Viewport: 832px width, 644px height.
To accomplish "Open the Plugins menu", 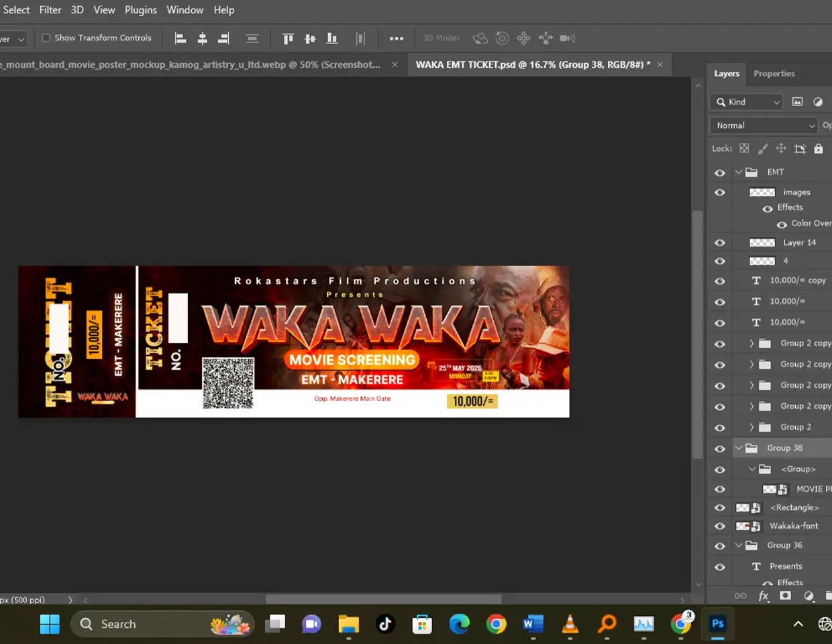I will coord(141,10).
